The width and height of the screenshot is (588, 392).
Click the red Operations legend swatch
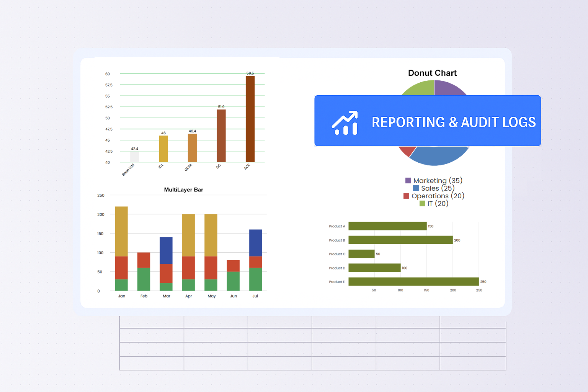(406, 196)
